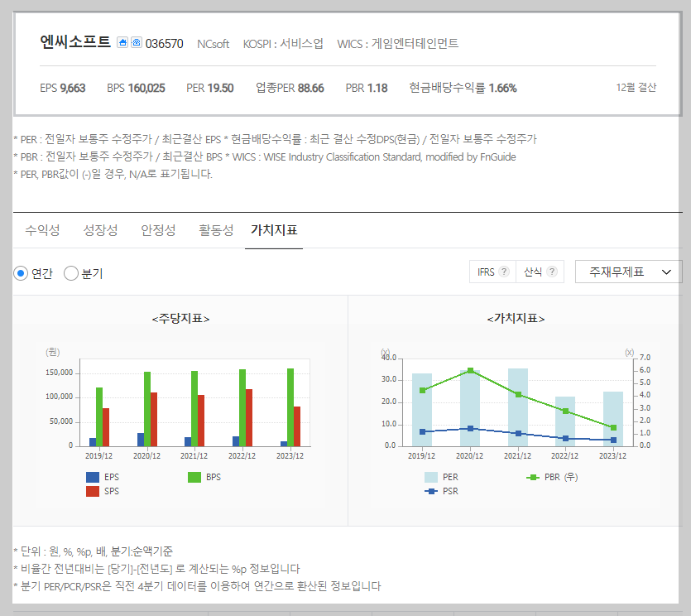This screenshot has width=691, height=616.
Task: Open the homepage icon next to 엔씨소프트
Action: point(122,42)
